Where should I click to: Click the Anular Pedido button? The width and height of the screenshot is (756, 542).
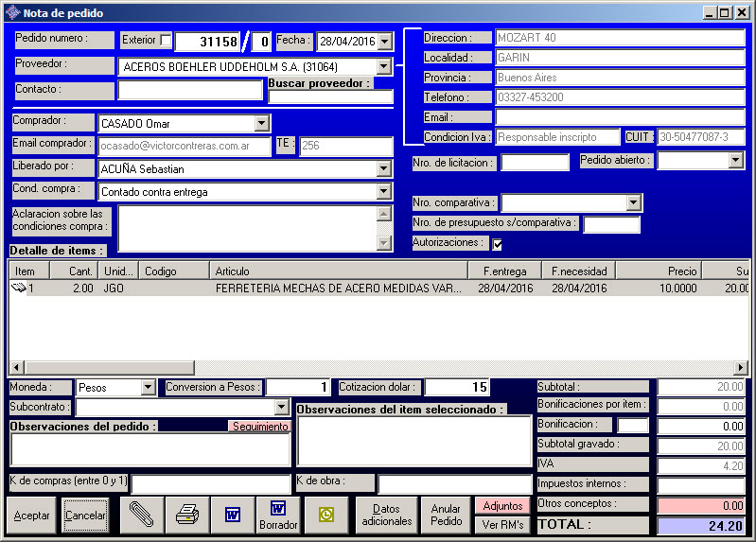pos(447,516)
